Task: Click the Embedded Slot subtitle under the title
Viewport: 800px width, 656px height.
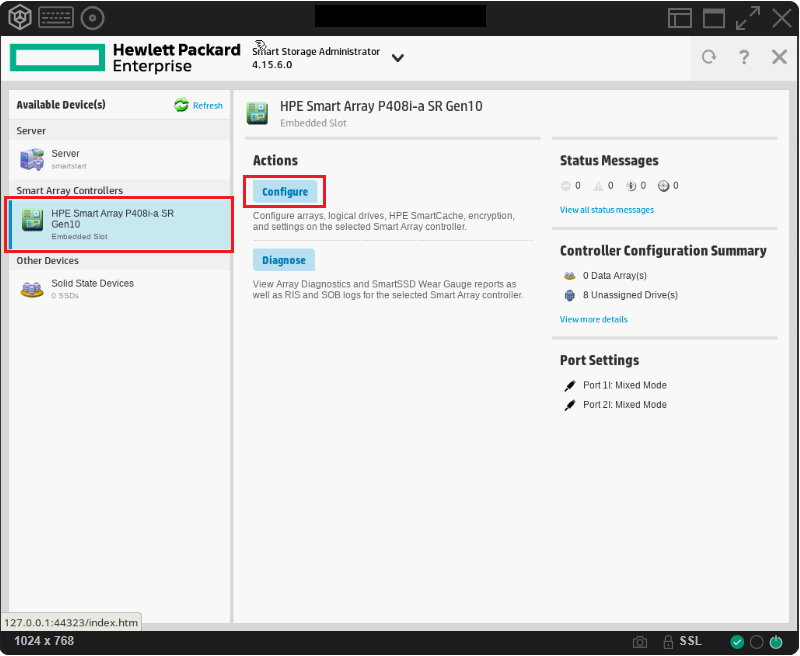Action: (313, 123)
